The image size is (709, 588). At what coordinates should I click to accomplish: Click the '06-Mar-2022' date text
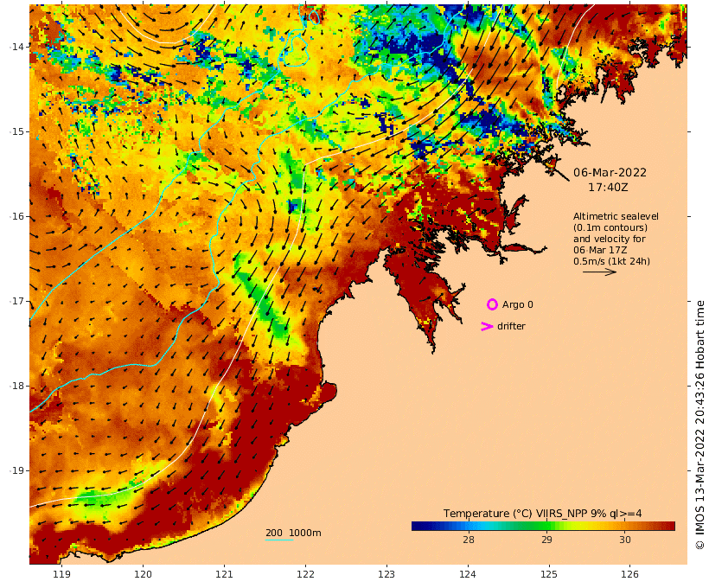pos(610,172)
